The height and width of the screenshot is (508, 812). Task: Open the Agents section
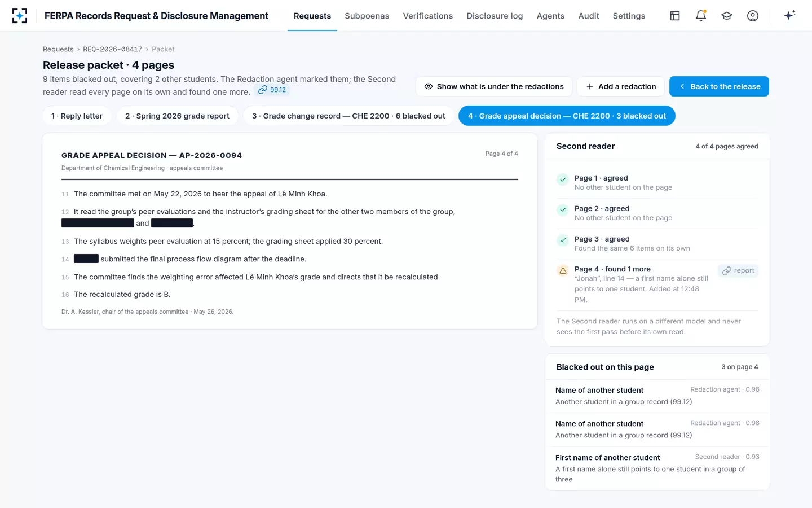click(x=550, y=16)
